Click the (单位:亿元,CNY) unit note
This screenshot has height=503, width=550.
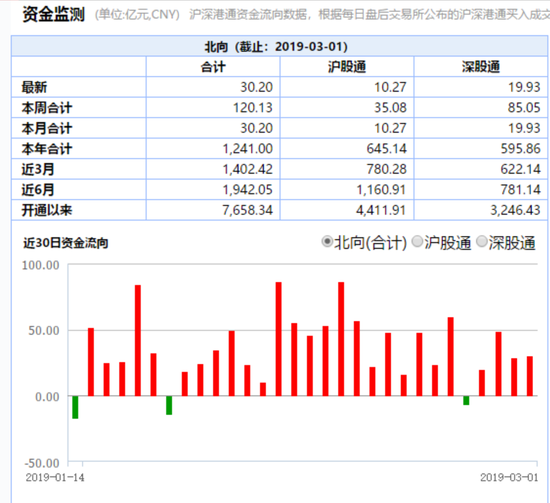click(137, 15)
